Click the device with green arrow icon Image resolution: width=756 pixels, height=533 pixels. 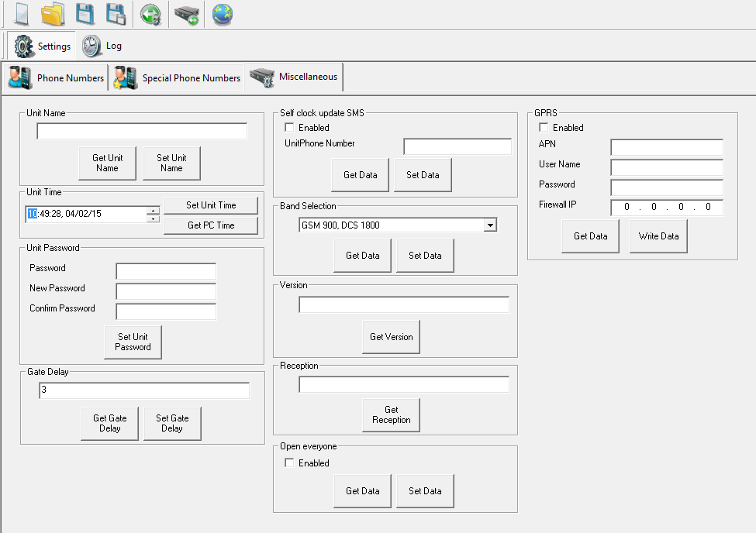click(x=186, y=14)
